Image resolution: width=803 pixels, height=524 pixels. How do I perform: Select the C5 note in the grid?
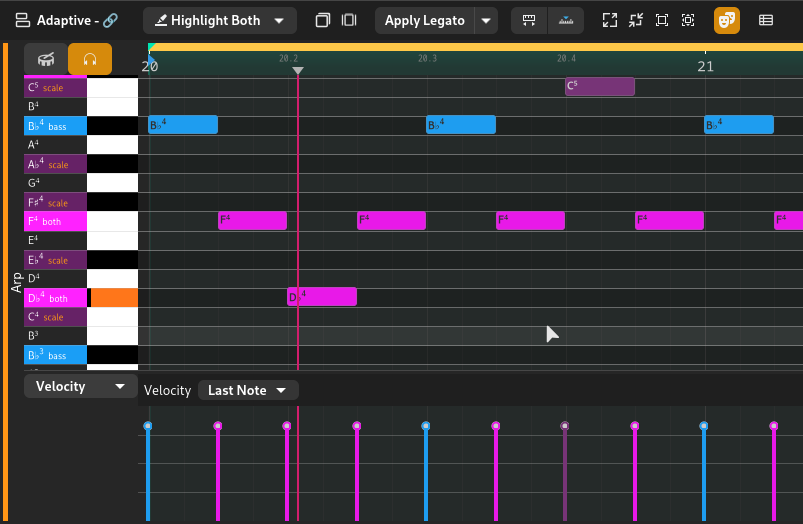click(x=600, y=87)
